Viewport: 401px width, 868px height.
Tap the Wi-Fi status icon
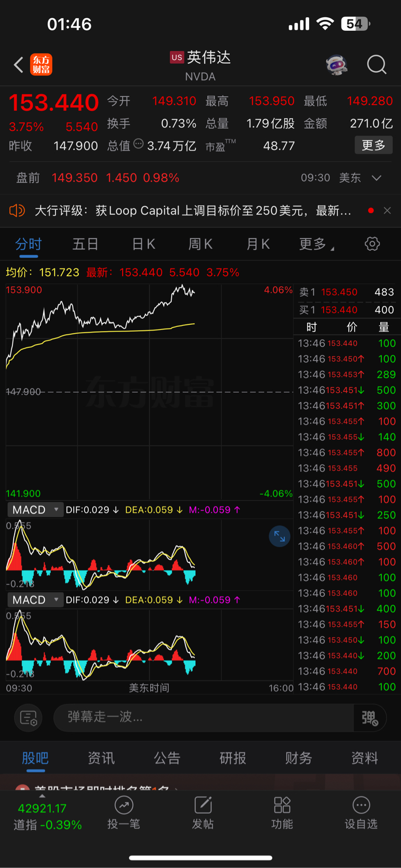[x=325, y=24]
